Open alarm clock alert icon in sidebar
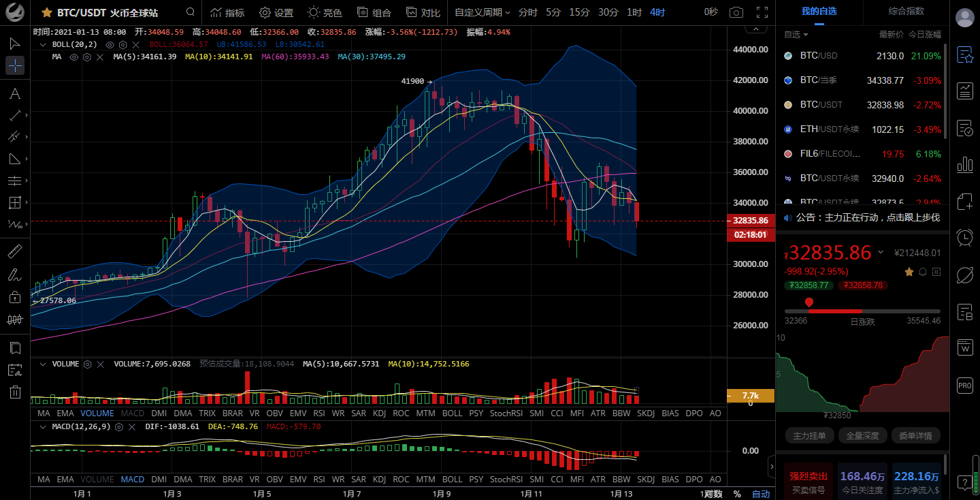 pos(964,237)
